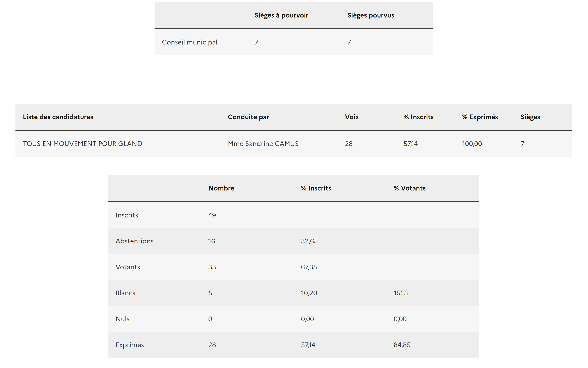Click the 100,00 exprimés percentage value

472,144
